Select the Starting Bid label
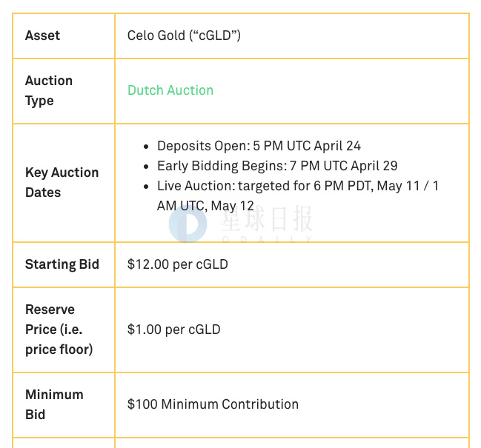Screen dimensions: 481x448 62,264
